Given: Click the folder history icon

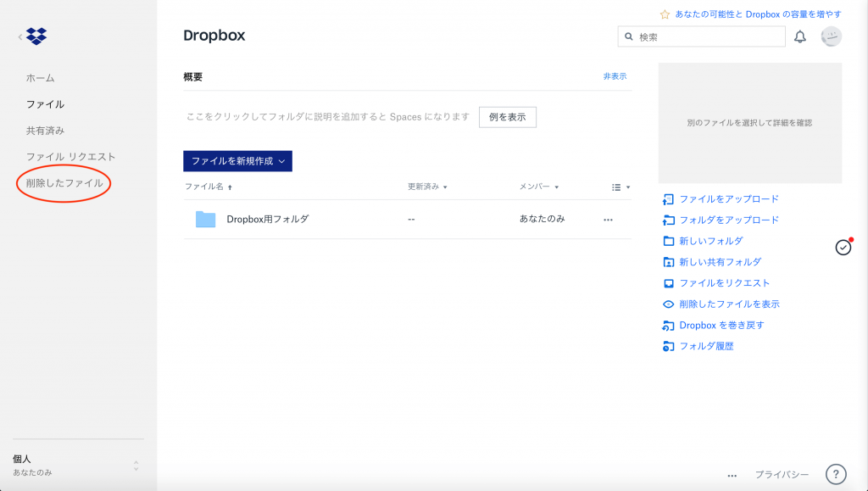Looking at the screenshot, I should 668,347.
